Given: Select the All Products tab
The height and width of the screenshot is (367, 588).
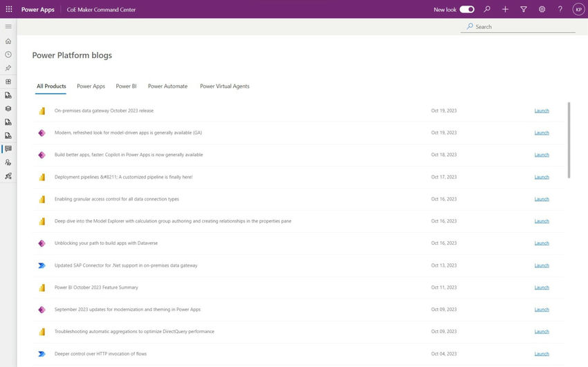Looking at the screenshot, I should point(51,86).
